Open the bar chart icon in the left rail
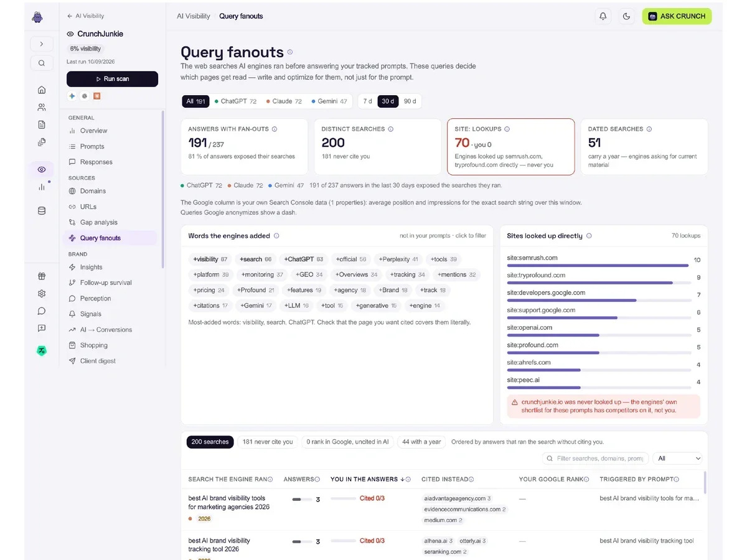 (x=42, y=187)
